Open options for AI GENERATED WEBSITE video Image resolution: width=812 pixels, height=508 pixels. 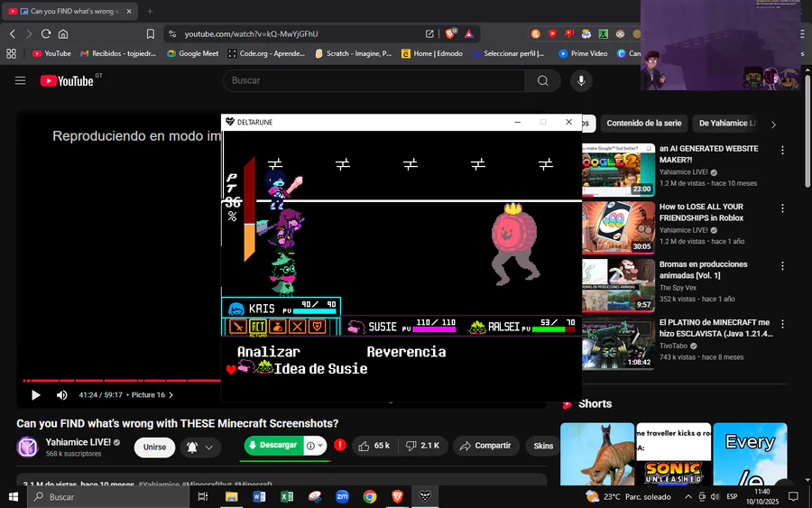pyautogui.click(x=782, y=150)
